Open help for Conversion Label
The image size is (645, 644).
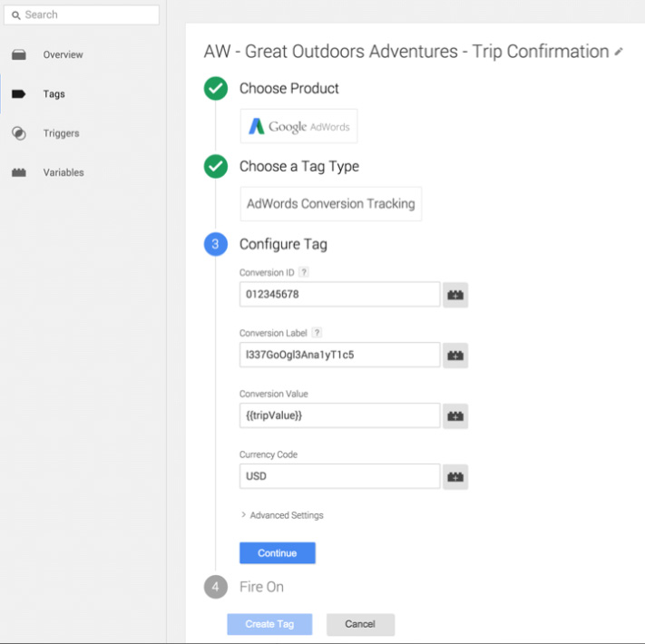pos(317,333)
